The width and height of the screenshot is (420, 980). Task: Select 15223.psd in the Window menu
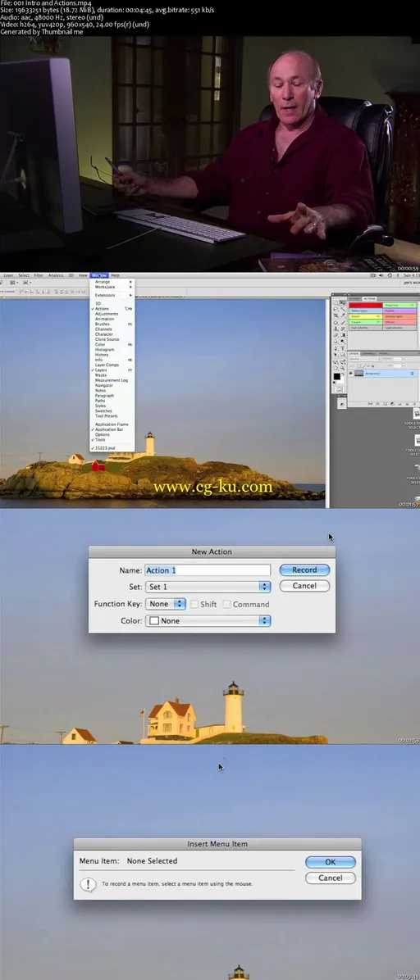point(112,448)
